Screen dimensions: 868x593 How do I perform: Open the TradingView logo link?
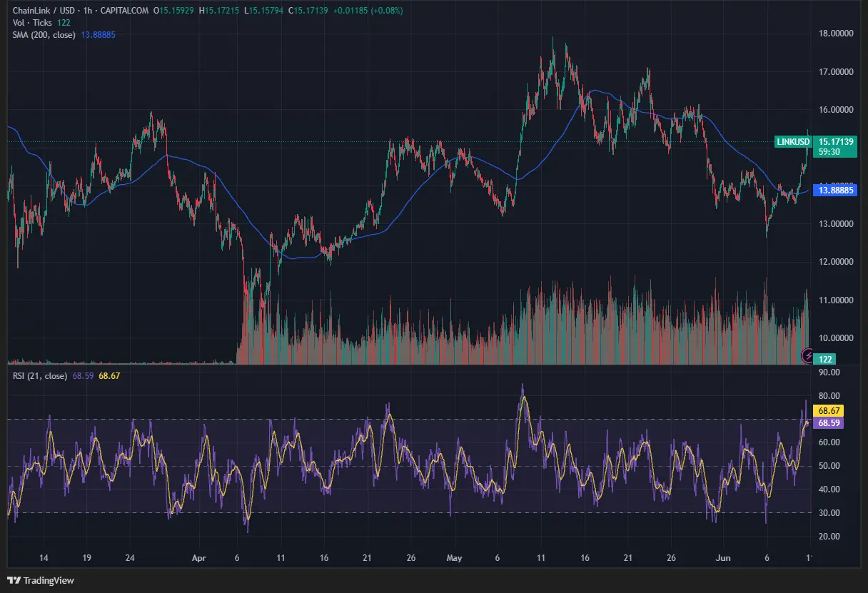tap(40, 580)
